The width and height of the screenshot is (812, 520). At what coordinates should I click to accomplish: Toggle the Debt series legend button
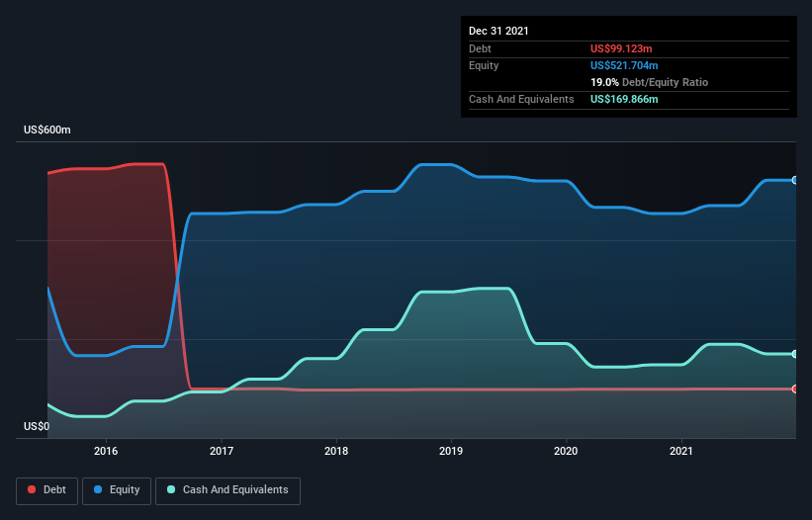(x=47, y=490)
